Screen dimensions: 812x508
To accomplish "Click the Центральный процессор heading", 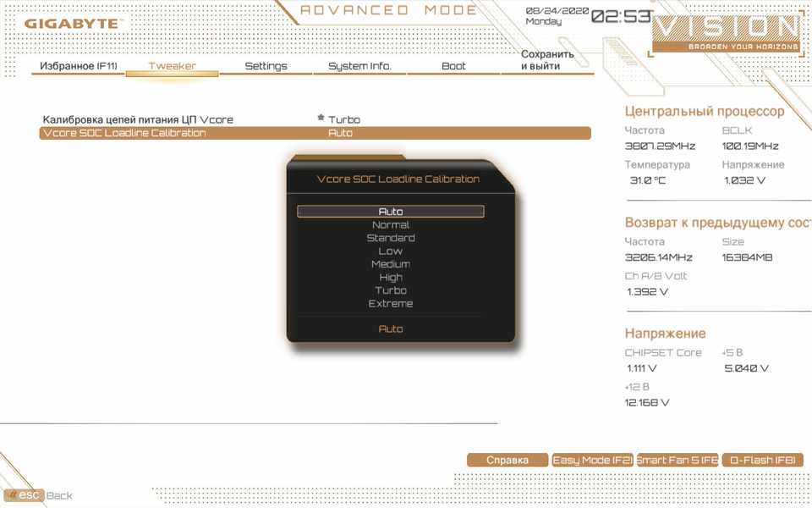I will tap(705, 111).
